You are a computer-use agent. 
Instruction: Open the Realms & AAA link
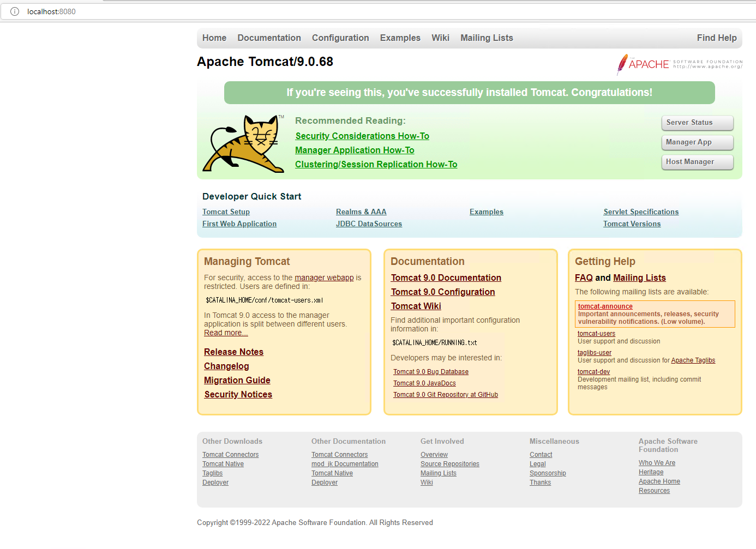coord(361,212)
